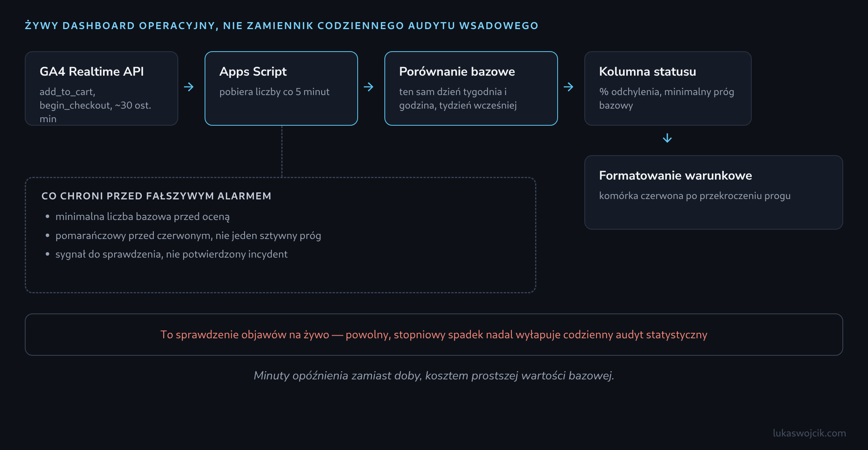Click 'CO CHRONI PRZED FAŁSZYWYM ALARMEM' heading
Screen dimensions: 868x450
tap(156, 196)
